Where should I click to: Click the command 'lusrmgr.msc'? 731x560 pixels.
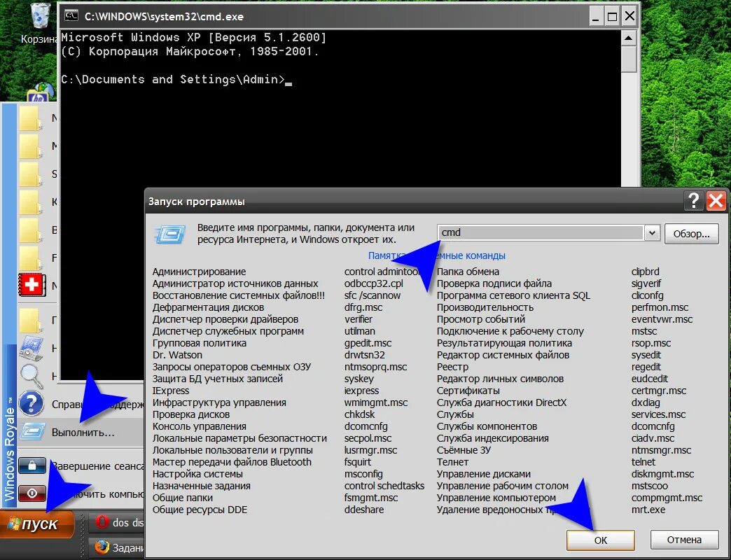[x=370, y=451]
